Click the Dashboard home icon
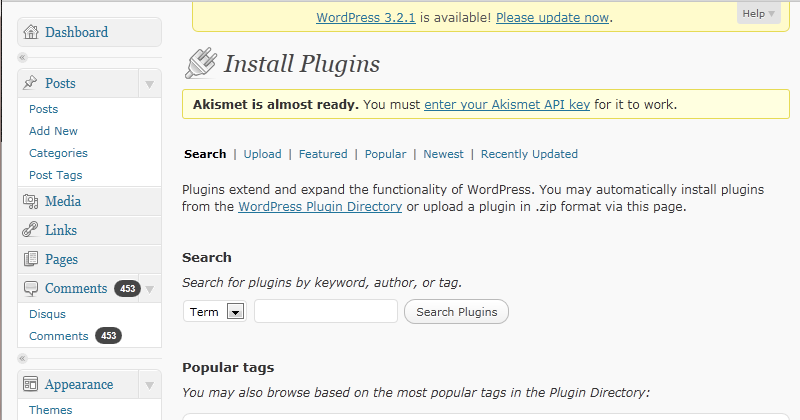This screenshot has height=420, width=800. (30, 33)
